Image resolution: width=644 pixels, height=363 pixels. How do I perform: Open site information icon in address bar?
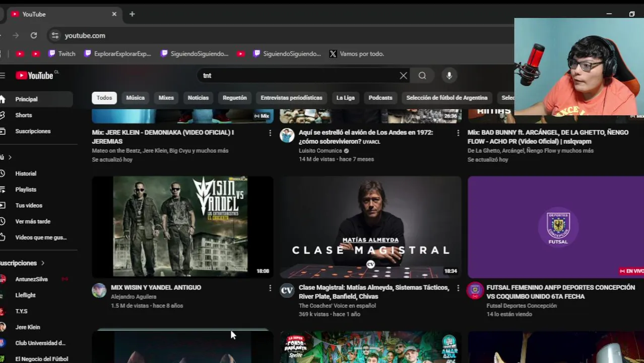pos(55,35)
